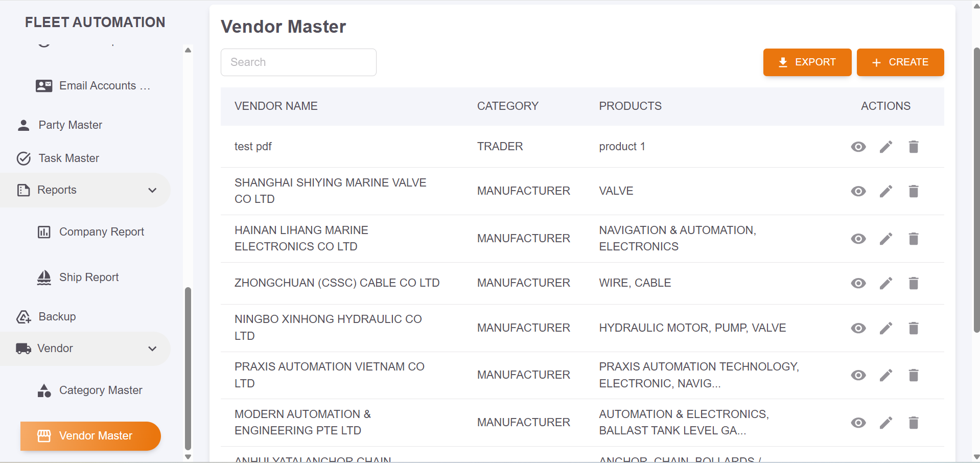Collapse the Reports section chevron

152,190
